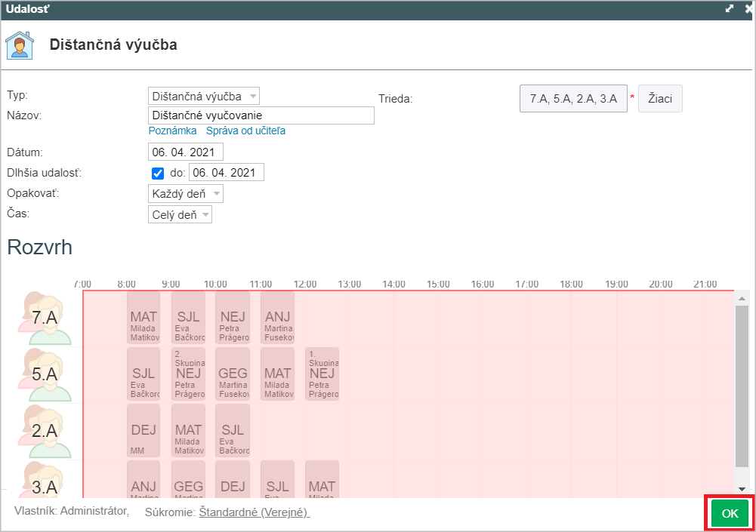Click the Názov field Dištančné vyučovanie
The image size is (756, 532).
point(261,115)
